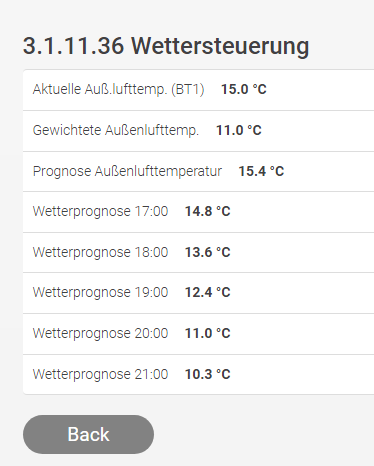Click the 11.0 °C weighted temperature value
The width and height of the screenshot is (374, 466).
239,130
